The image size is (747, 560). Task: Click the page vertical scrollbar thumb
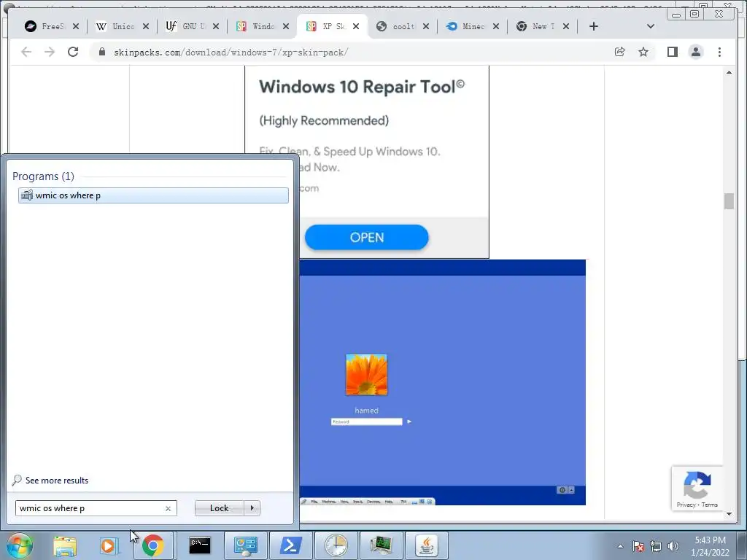tap(729, 201)
